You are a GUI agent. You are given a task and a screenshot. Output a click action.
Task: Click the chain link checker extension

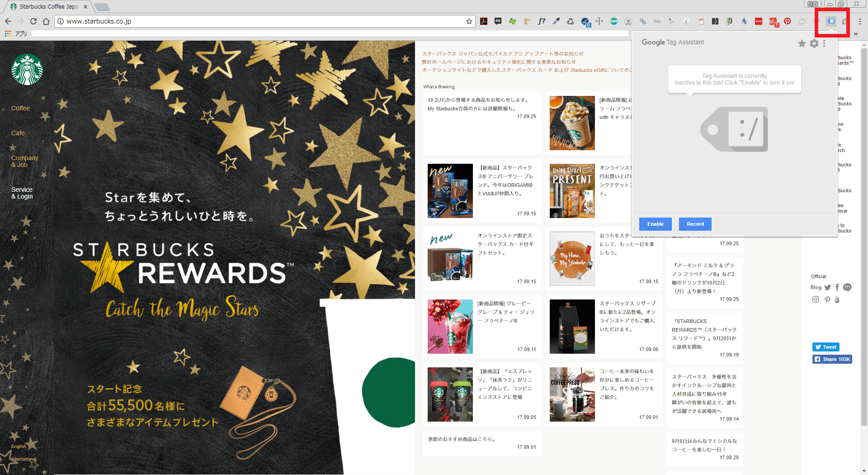pos(643,21)
